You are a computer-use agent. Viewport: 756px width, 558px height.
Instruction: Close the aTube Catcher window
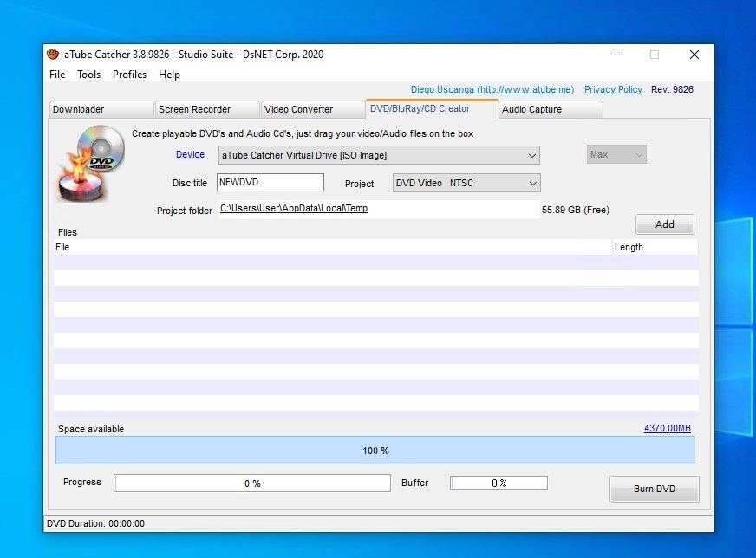(694, 55)
